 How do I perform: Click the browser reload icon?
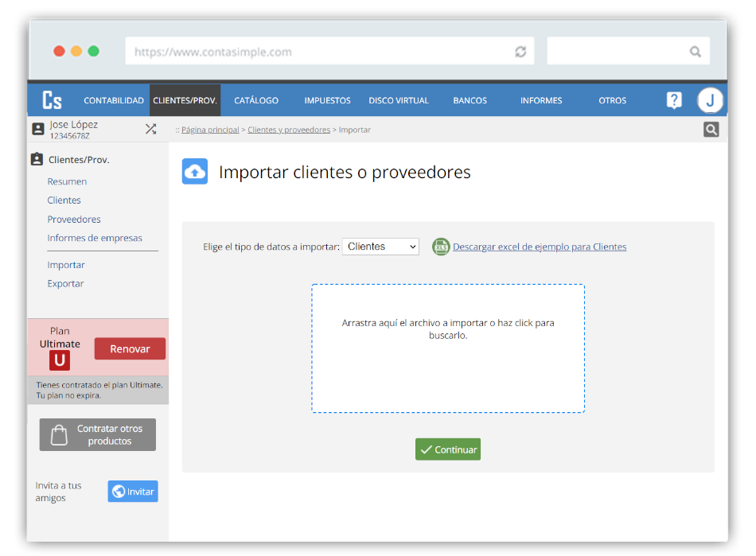(x=520, y=52)
